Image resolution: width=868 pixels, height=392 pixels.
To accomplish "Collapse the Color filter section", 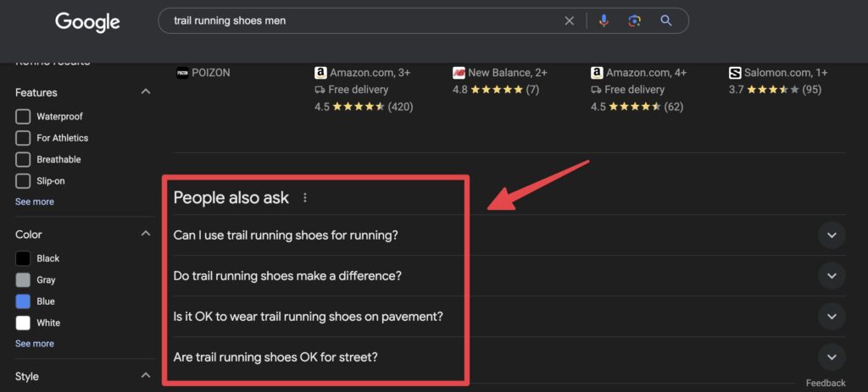I will tap(146, 234).
